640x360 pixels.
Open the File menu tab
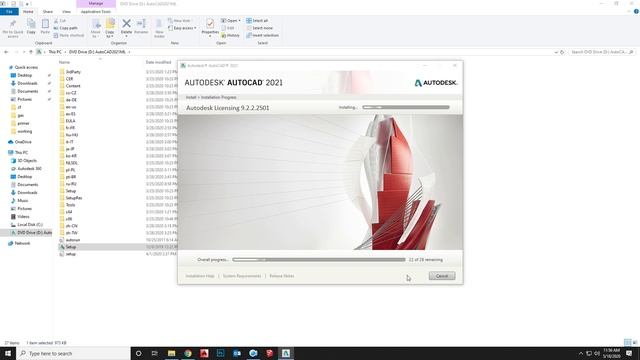[x=9, y=11]
